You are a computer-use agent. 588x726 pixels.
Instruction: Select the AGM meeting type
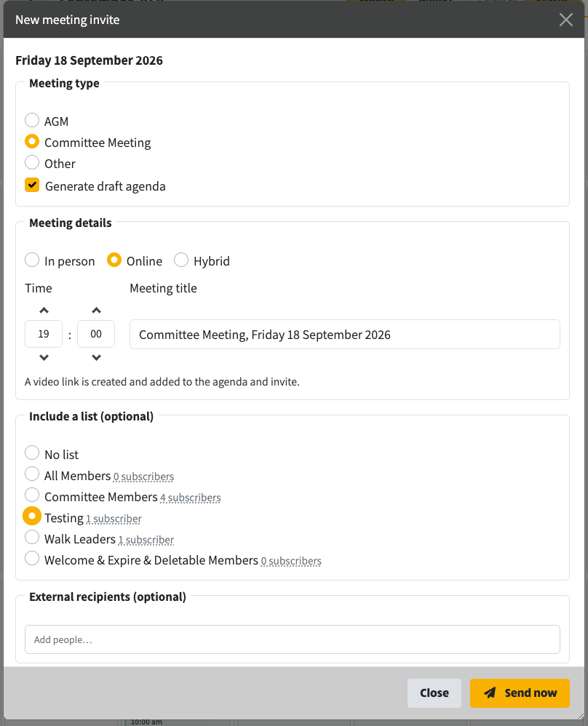pos(32,120)
